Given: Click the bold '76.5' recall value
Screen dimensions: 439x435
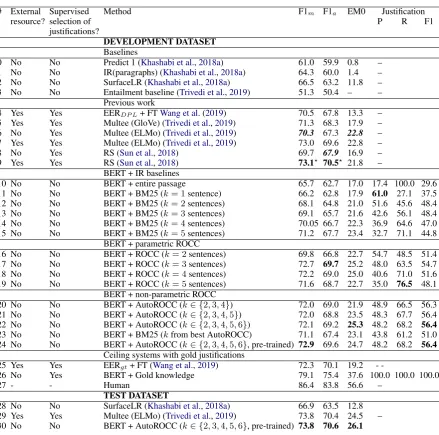Looking at the screenshot, I should click(404, 284).
